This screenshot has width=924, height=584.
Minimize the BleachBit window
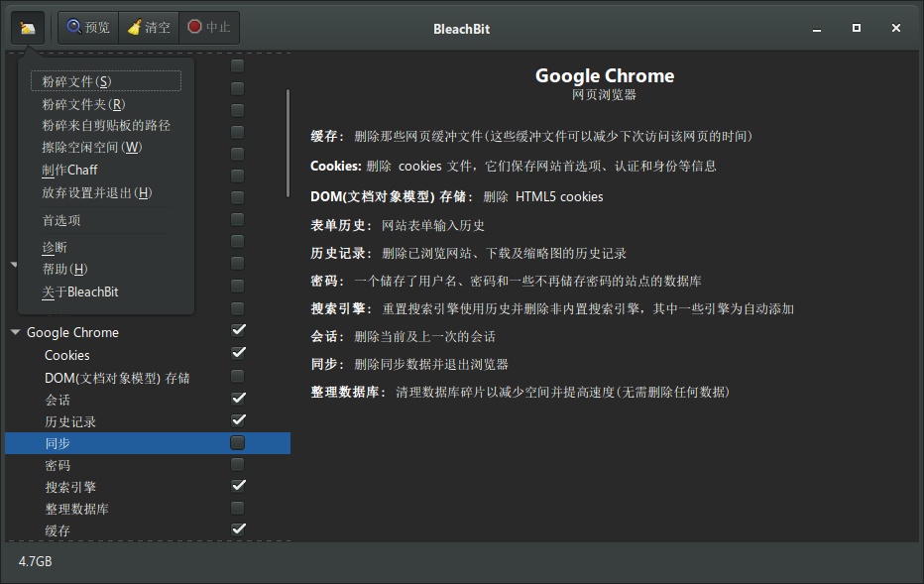click(817, 29)
